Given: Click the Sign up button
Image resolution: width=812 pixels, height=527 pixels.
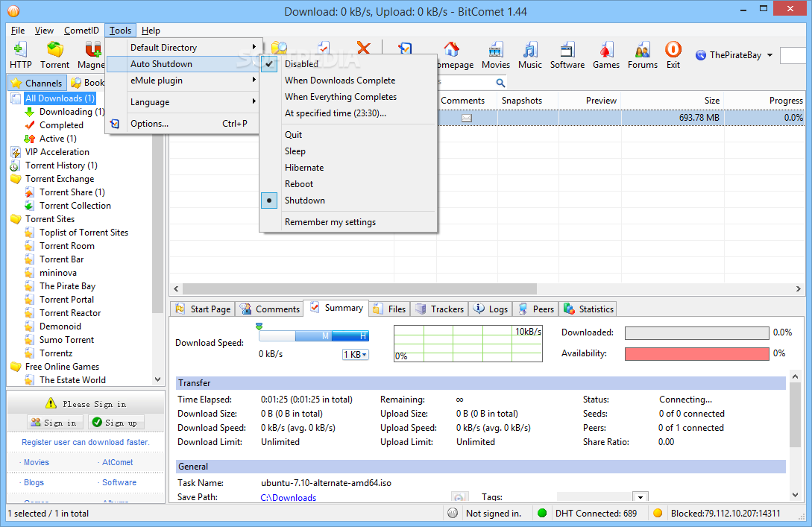Looking at the screenshot, I should click(x=116, y=423).
